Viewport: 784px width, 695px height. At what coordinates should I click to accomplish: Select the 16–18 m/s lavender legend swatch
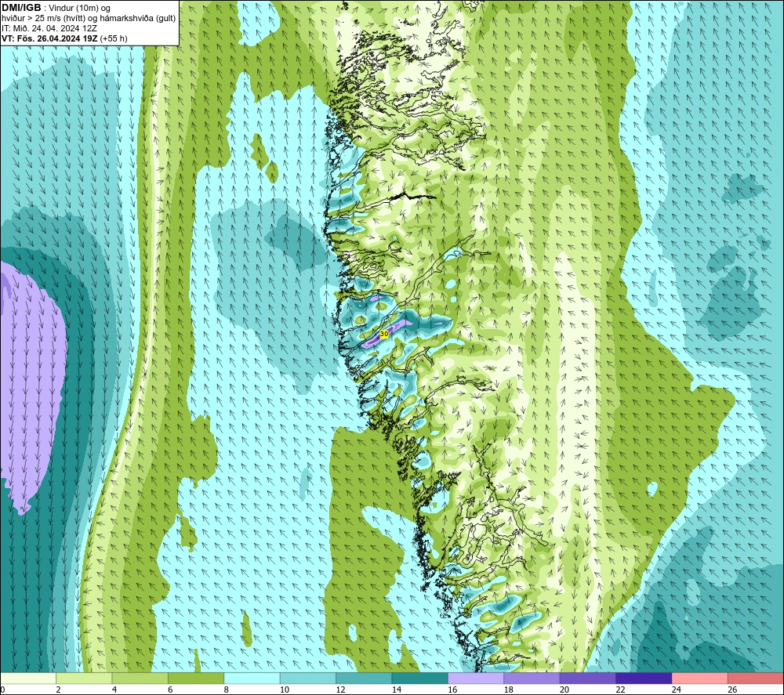click(476, 678)
